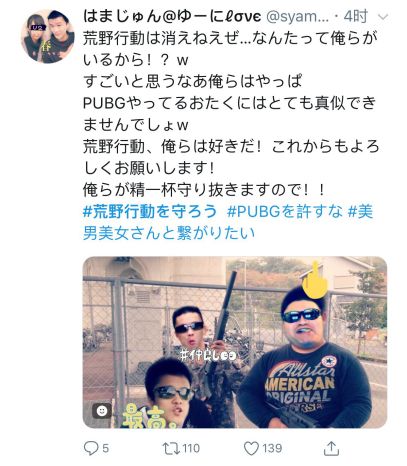
Task: Open the hashtag #美男美女さんと繋がりたい
Action: tap(228, 222)
